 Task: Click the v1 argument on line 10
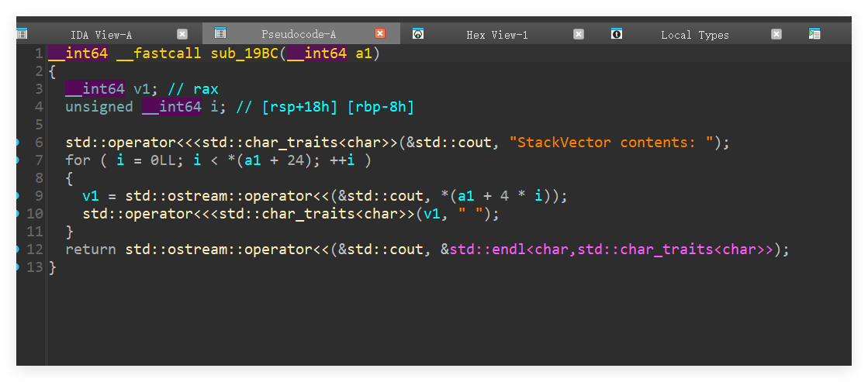point(431,213)
